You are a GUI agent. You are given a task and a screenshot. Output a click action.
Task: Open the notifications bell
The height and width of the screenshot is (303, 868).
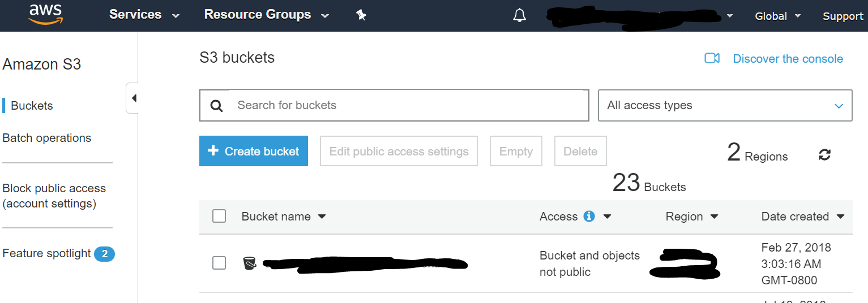click(x=519, y=16)
